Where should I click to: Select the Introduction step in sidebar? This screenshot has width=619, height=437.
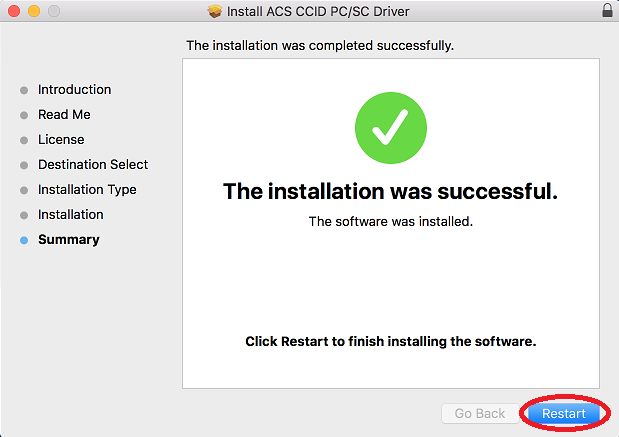(x=74, y=90)
